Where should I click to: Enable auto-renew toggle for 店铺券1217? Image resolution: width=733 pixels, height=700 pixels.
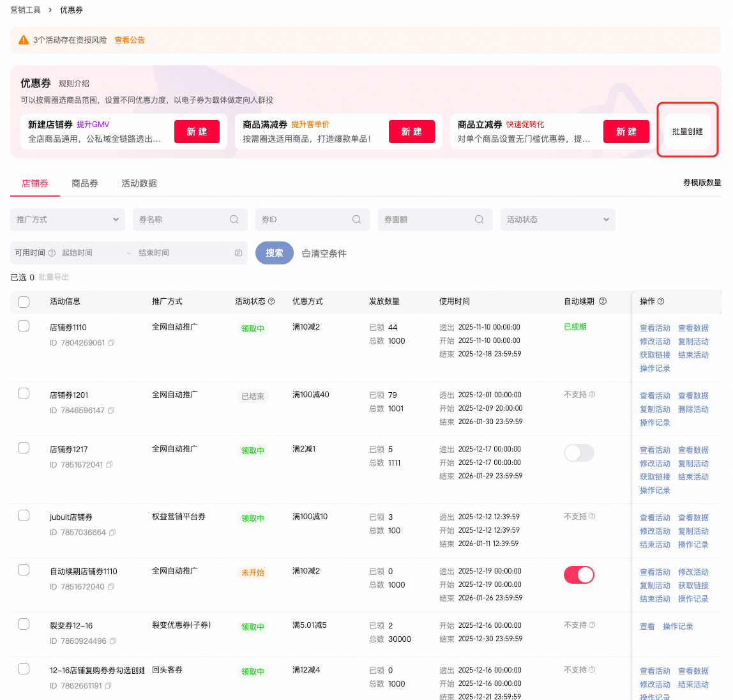click(x=578, y=453)
